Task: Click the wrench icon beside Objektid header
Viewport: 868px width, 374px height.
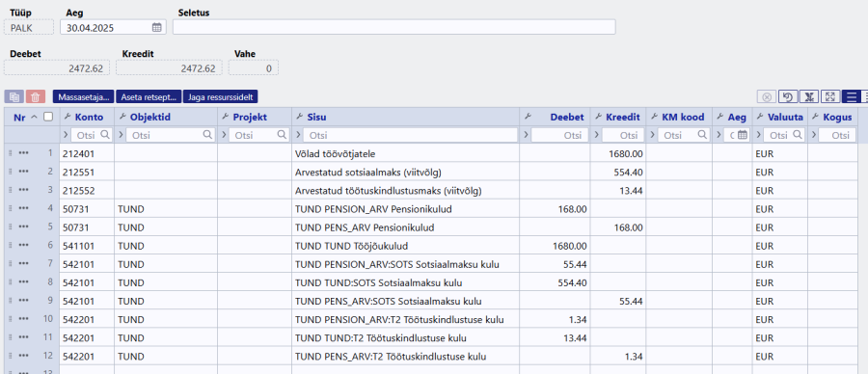Action: pyautogui.click(x=122, y=117)
